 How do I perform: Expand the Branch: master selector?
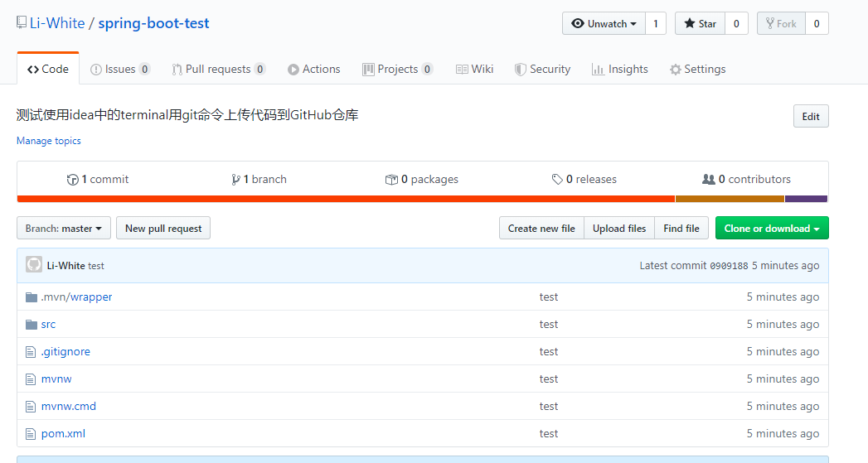coord(64,229)
